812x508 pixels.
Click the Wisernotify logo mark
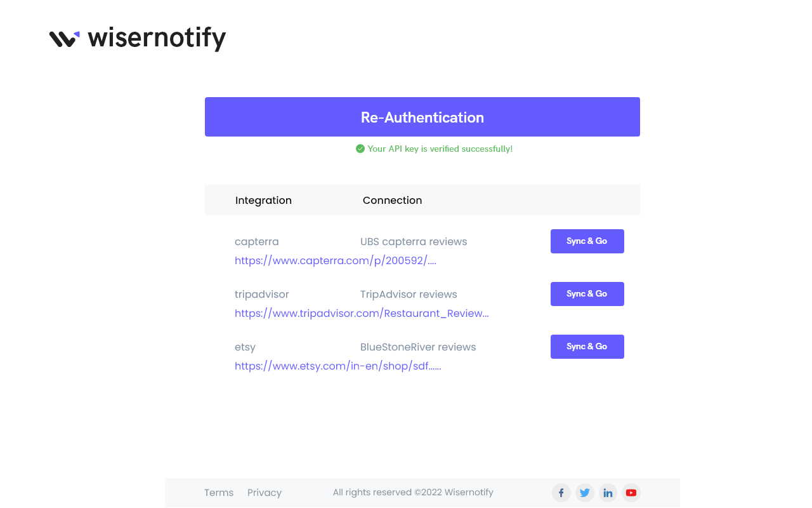64,38
